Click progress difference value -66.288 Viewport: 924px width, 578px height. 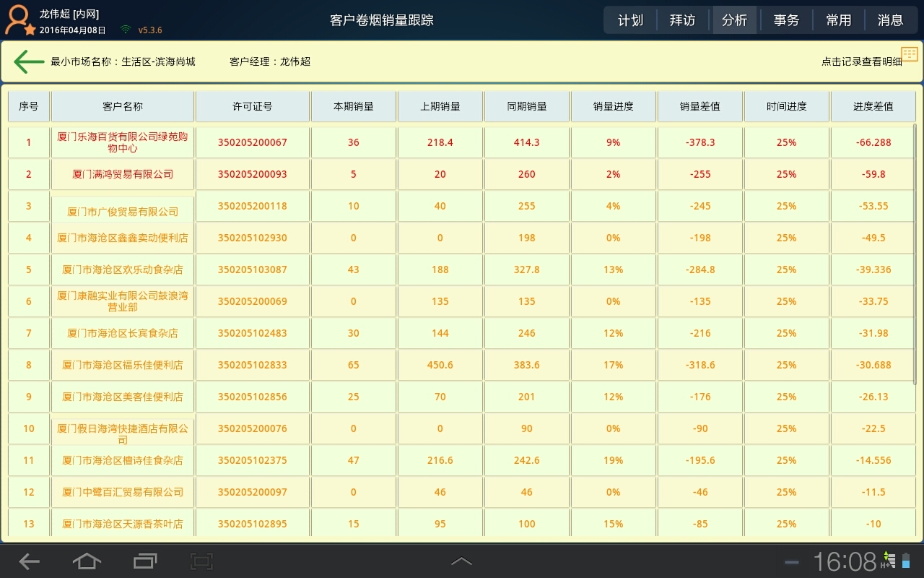[873, 142]
